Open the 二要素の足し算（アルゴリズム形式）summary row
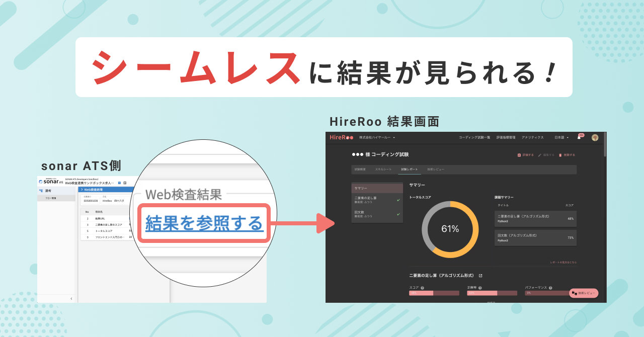Image resolution: width=644 pixels, height=337 pixels. click(x=535, y=218)
